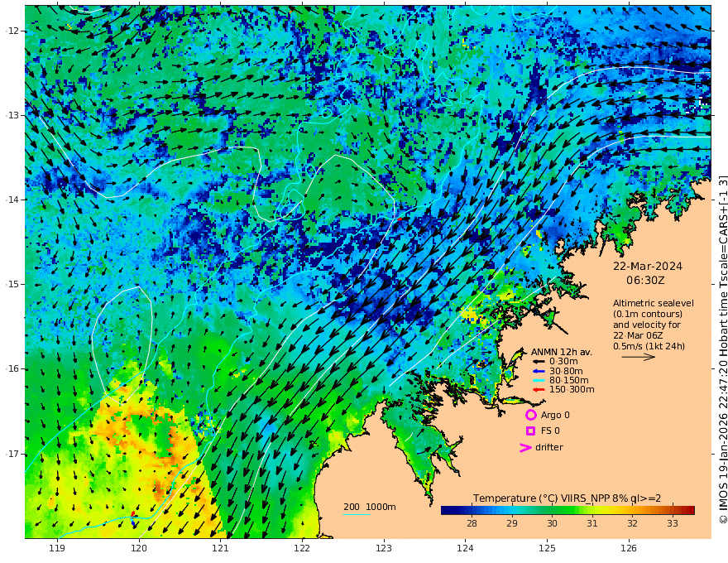Click the temperature color scale bar

pos(568,510)
